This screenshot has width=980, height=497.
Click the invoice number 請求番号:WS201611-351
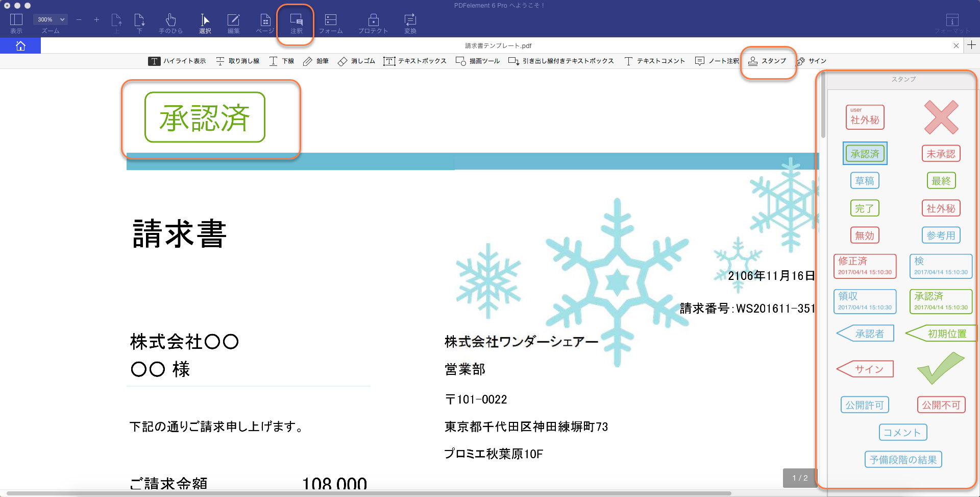click(747, 309)
